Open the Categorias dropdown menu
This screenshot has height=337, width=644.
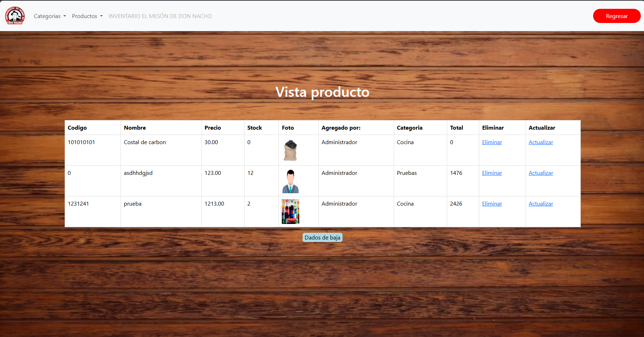[50, 16]
